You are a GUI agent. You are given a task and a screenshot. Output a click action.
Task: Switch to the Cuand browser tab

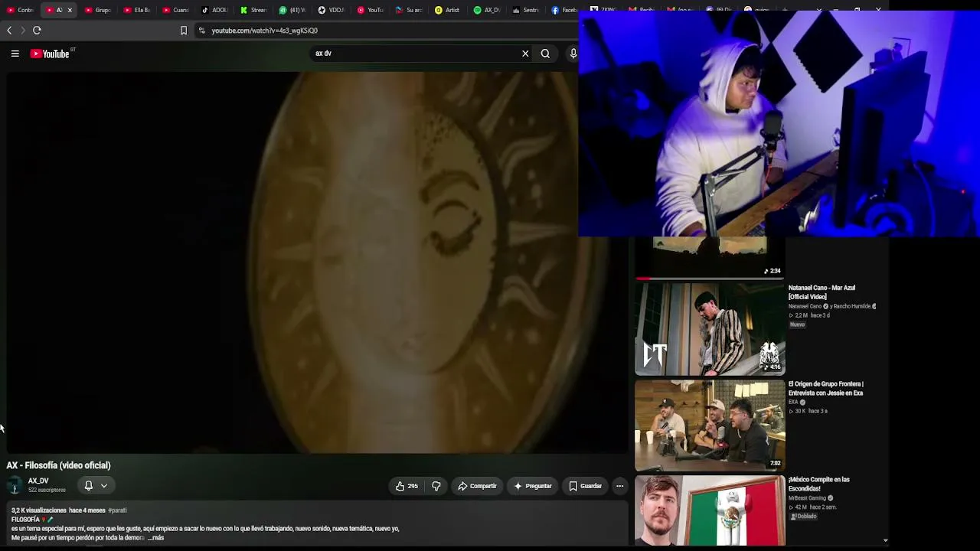[x=176, y=10]
